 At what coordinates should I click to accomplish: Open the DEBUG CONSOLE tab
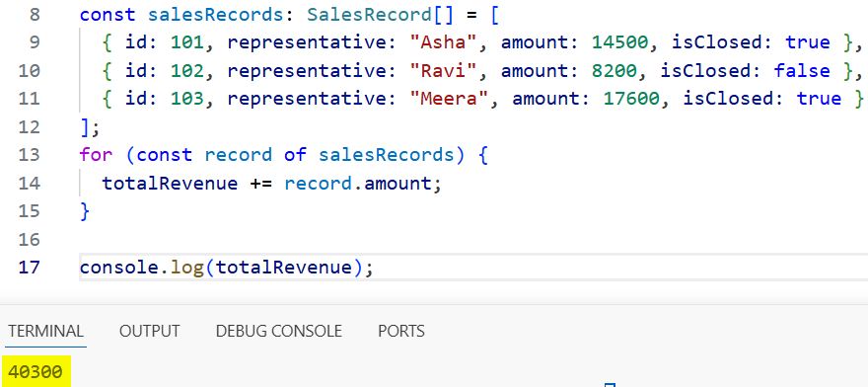click(279, 332)
